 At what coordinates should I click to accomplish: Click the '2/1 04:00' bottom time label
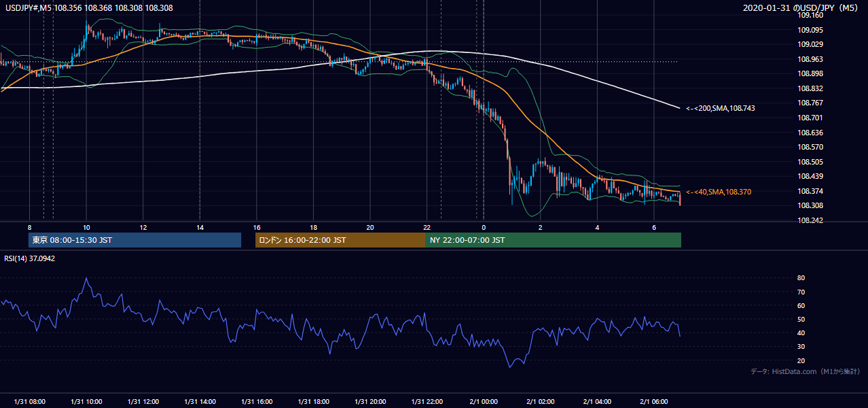[597, 402]
